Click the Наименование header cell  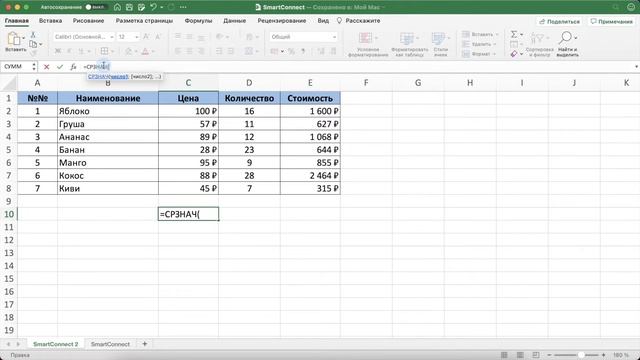pyautogui.click(x=108, y=98)
